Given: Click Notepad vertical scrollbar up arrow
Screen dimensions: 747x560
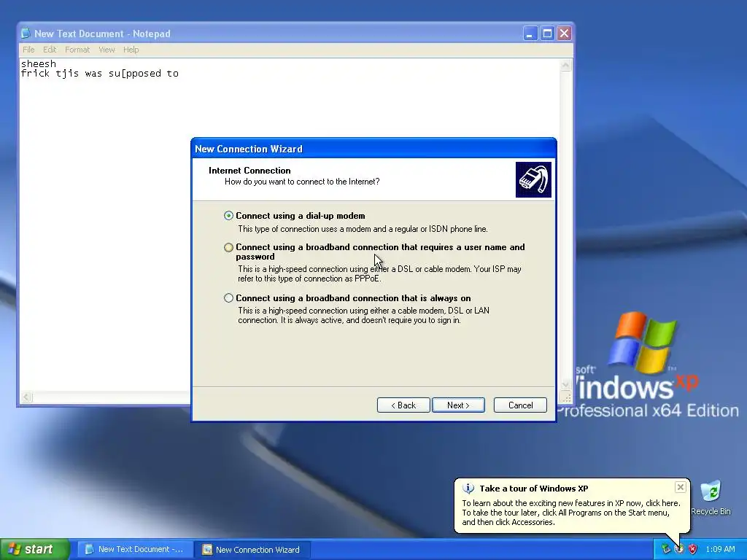Looking at the screenshot, I should (x=565, y=65).
